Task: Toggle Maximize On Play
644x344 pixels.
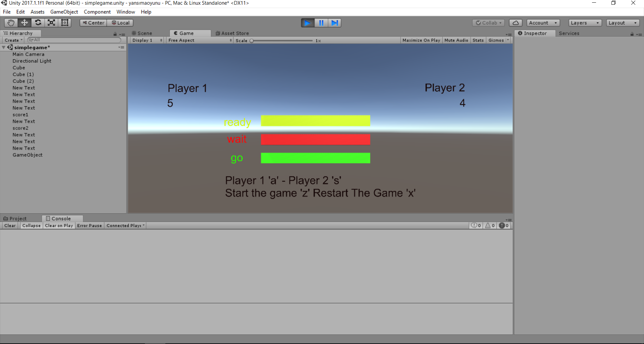Action: click(421, 40)
